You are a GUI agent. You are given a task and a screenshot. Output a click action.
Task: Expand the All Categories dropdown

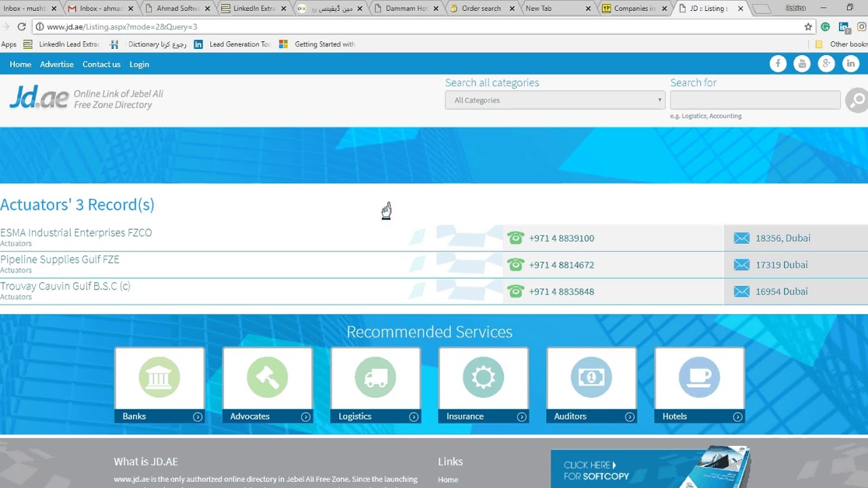(555, 100)
